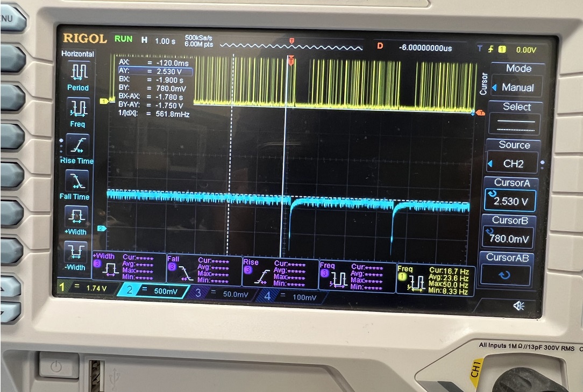Select the Freq measurement icon
Viewport: 583px width, 392px height.
(x=78, y=108)
